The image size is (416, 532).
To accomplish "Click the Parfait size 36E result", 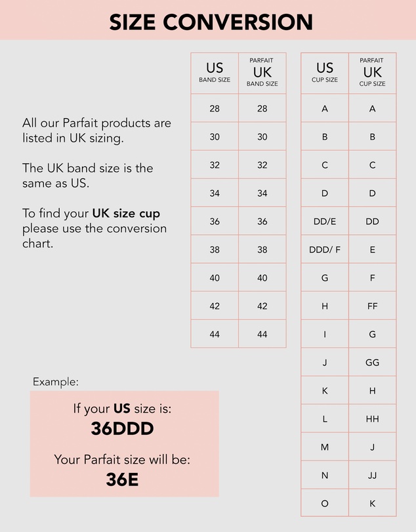I will coord(122,480).
